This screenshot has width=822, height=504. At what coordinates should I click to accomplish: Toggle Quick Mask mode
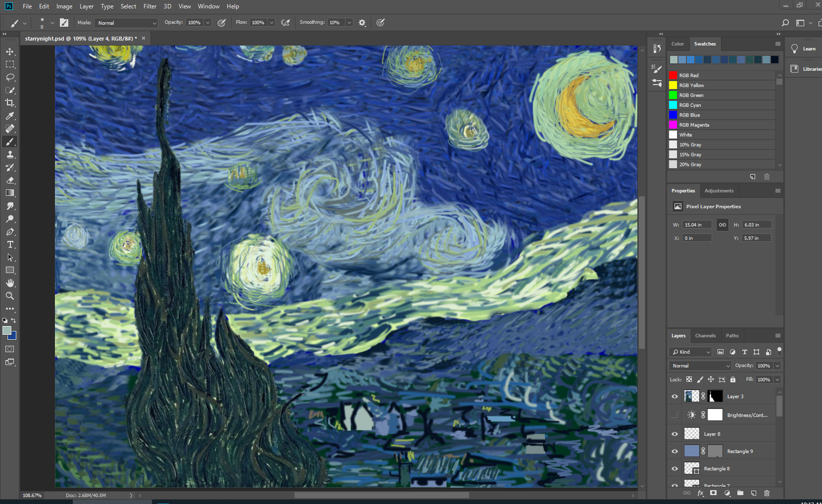10,349
